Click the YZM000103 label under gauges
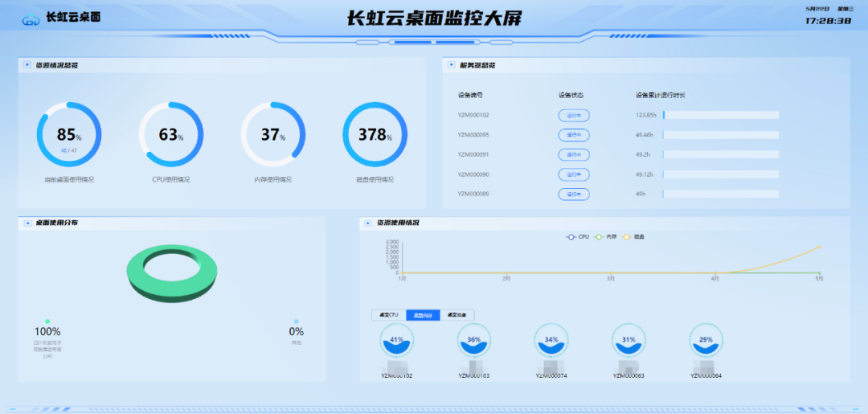The height and width of the screenshot is (414, 868). (x=474, y=375)
